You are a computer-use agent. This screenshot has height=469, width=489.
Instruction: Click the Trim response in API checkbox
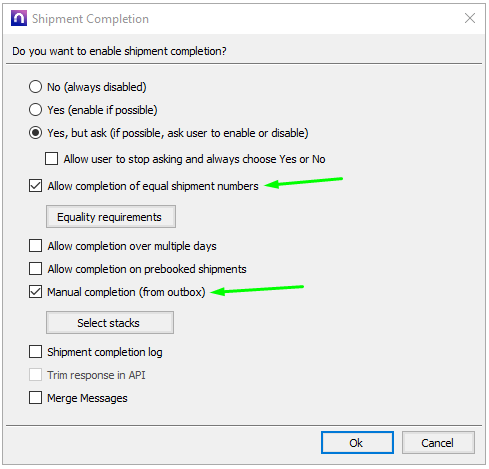tap(35, 375)
